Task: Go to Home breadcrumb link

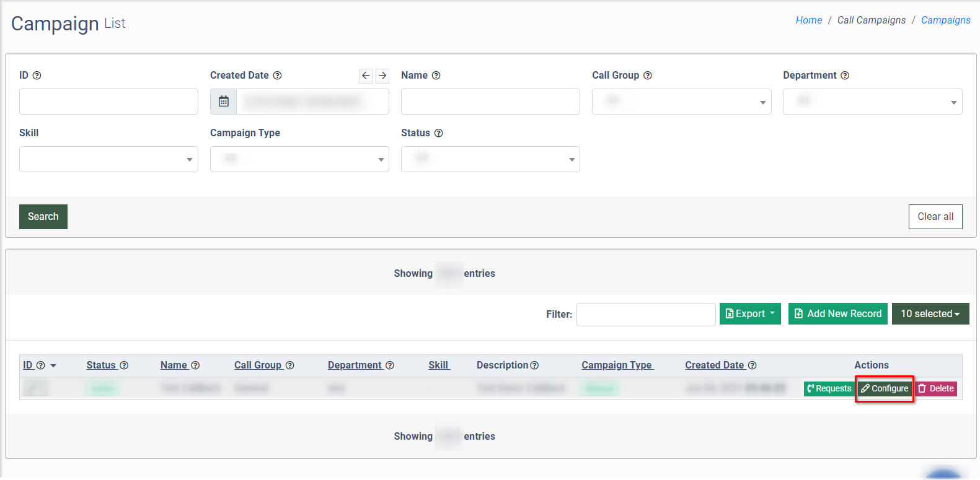Action: 808,20
